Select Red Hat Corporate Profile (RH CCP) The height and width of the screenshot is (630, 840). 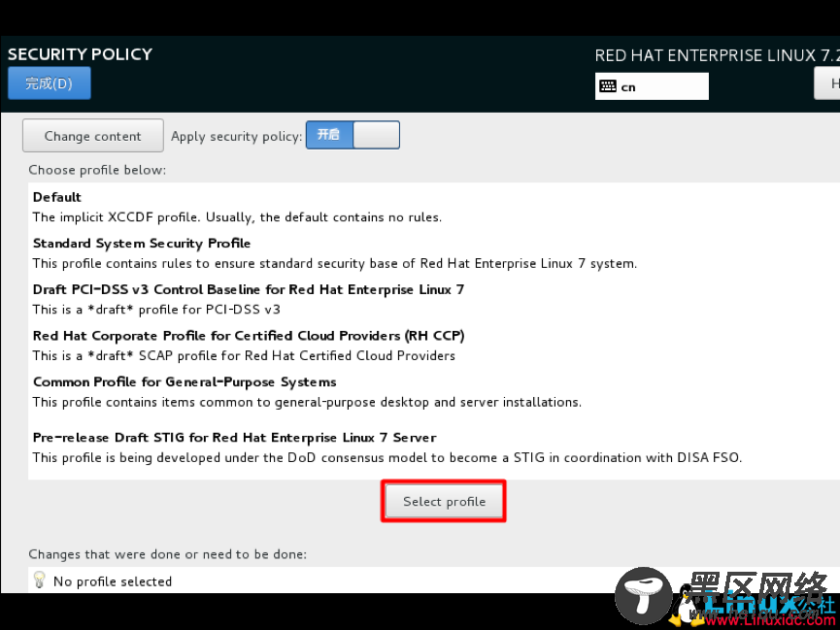[434, 346]
